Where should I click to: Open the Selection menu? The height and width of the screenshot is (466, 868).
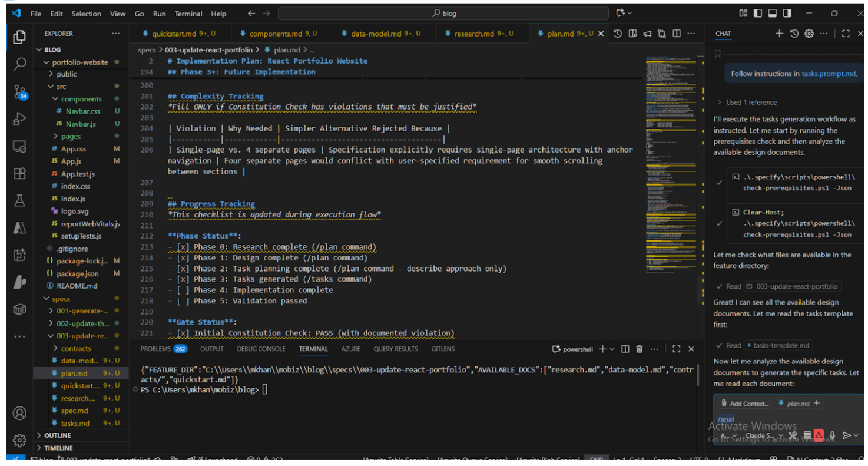pos(86,14)
